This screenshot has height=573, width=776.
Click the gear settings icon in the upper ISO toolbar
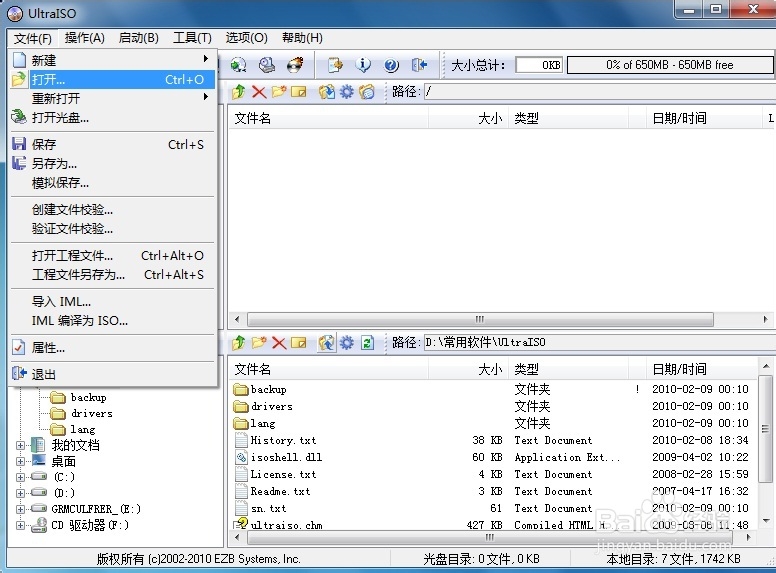(347, 92)
